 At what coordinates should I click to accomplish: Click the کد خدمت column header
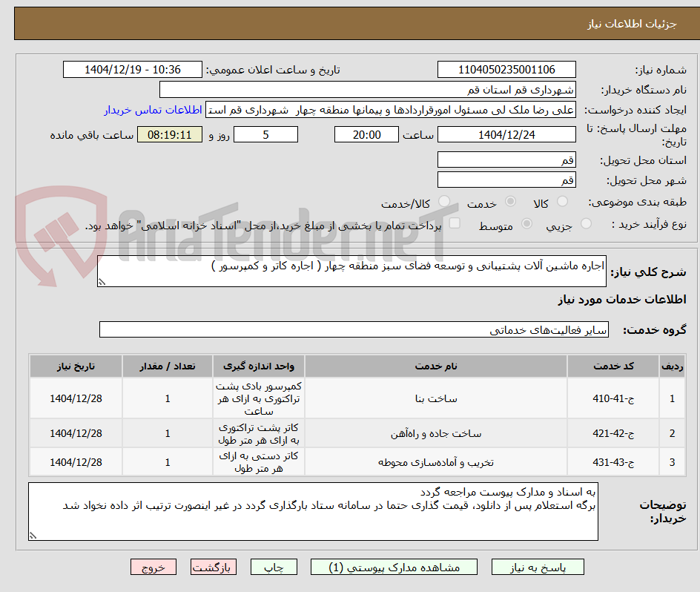tap(613, 366)
